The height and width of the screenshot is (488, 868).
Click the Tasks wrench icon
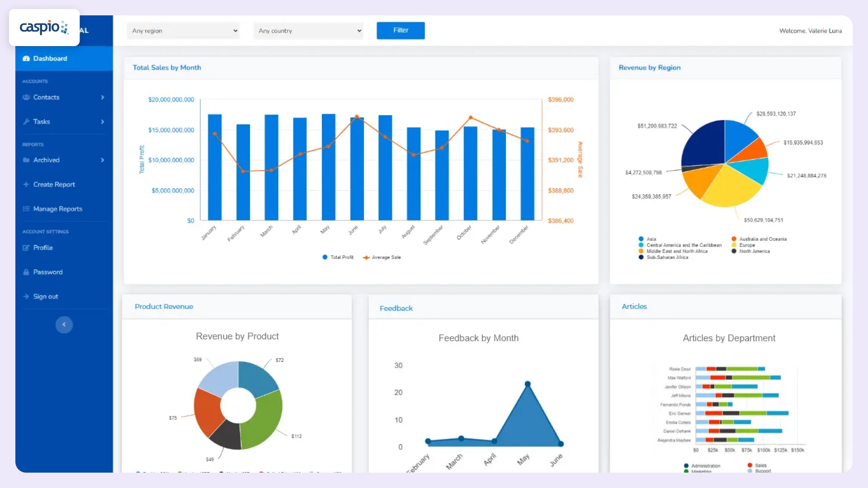[x=26, y=122]
